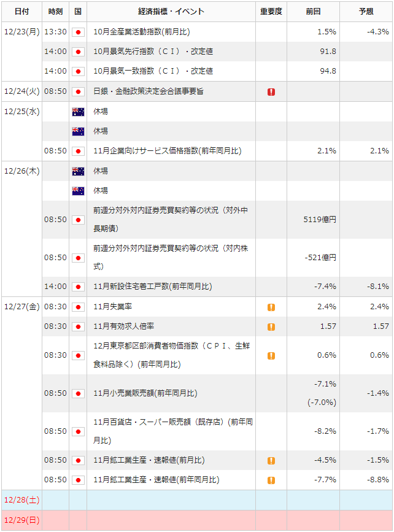Viewport: 394px width, 532px height.
Task: Select date cell 12/29(日)
Action: point(21,520)
